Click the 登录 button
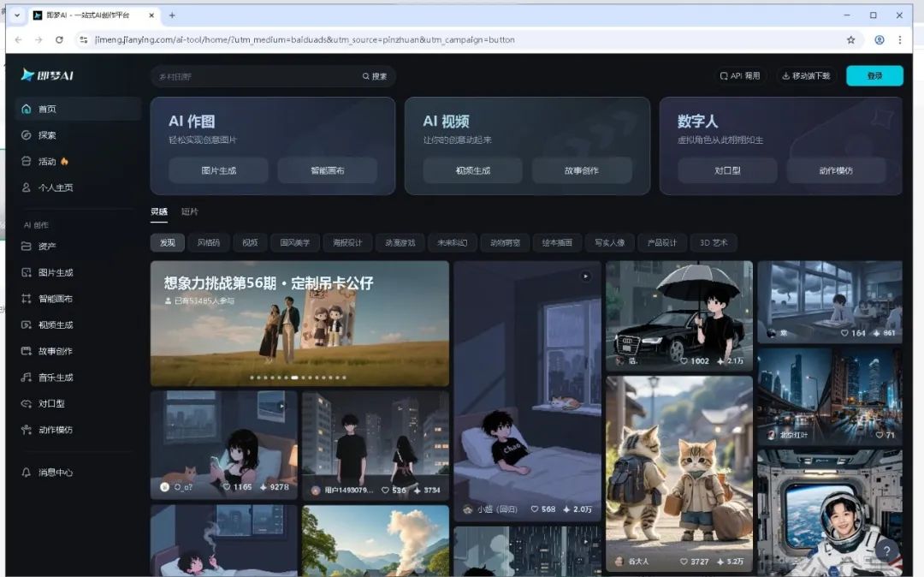Screen dimensions: 924x577 (874, 75)
